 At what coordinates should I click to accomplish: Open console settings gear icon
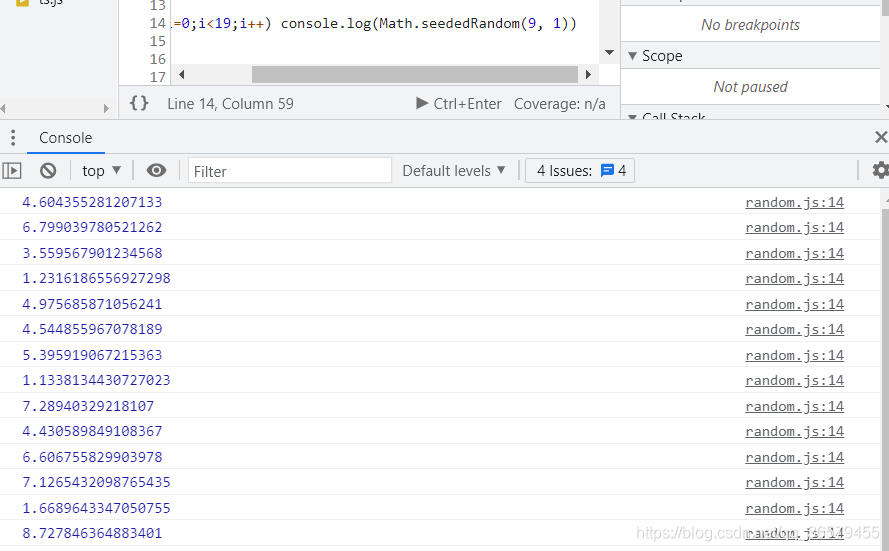pyautogui.click(x=880, y=171)
